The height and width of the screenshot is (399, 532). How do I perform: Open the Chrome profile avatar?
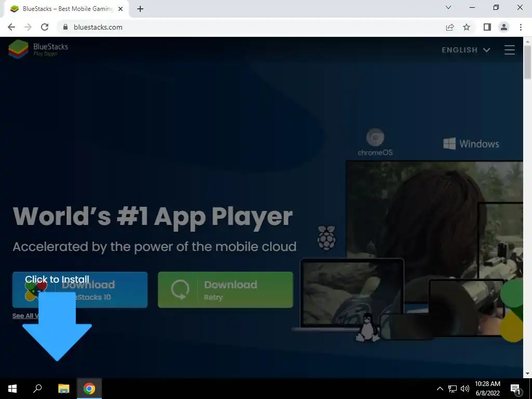(504, 27)
